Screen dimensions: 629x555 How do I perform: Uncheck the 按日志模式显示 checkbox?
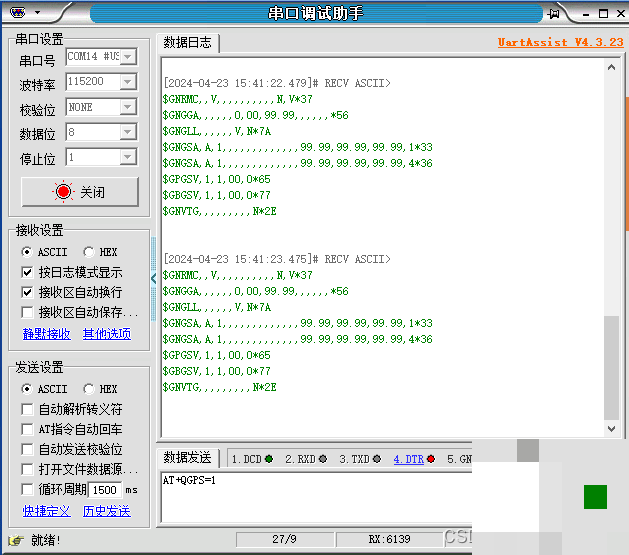tap(27, 272)
